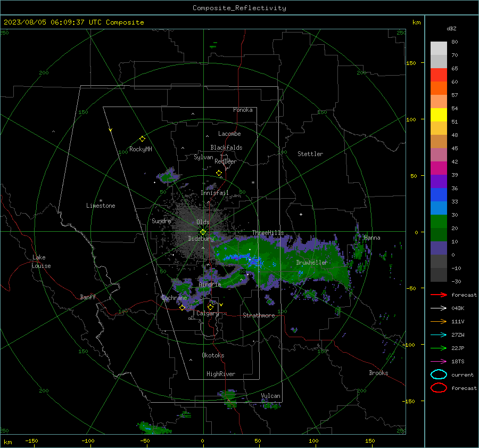Click the Hanna town label
479x448 pixels.
click(x=372, y=238)
